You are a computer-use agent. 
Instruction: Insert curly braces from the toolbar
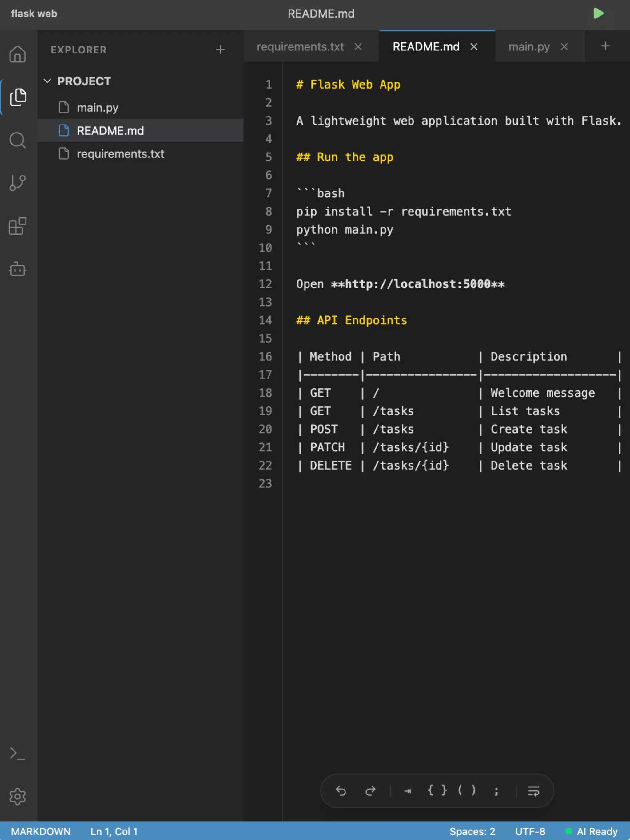coord(437,790)
